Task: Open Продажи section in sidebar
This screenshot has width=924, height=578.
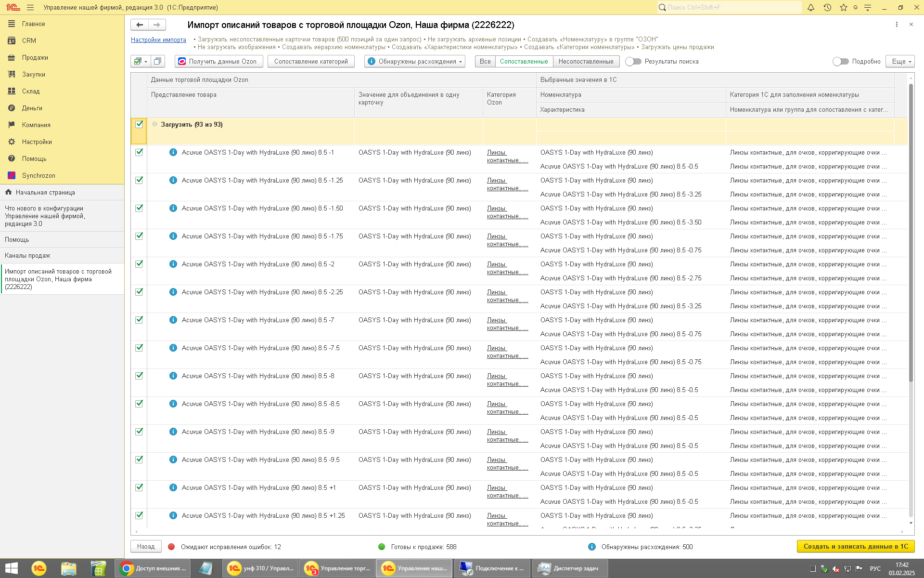Action: [35, 57]
